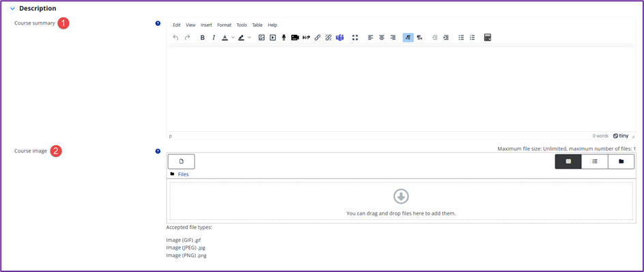Remove link using the unlink icon
The width and height of the screenshot is (644, 272).
click(x=328, y=38)
